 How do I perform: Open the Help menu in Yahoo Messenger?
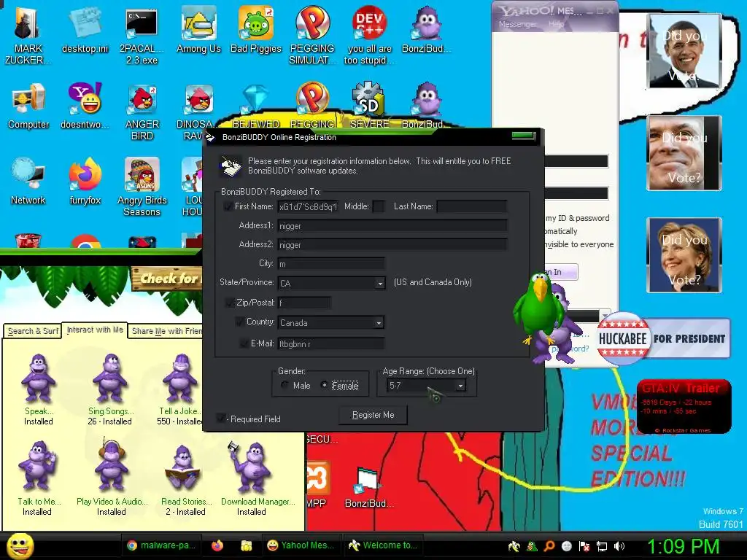pyautogui.click(x=556, y=24)
